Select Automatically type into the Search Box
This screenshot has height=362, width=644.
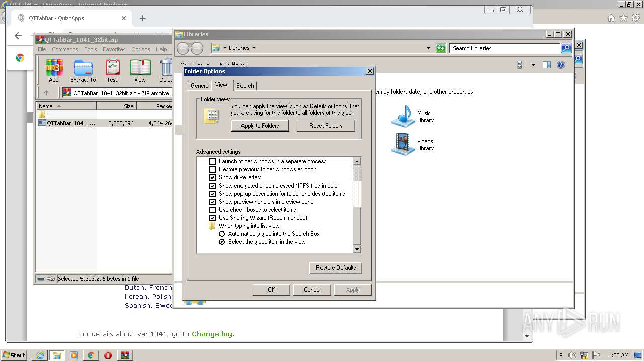[x=222, y=234]
